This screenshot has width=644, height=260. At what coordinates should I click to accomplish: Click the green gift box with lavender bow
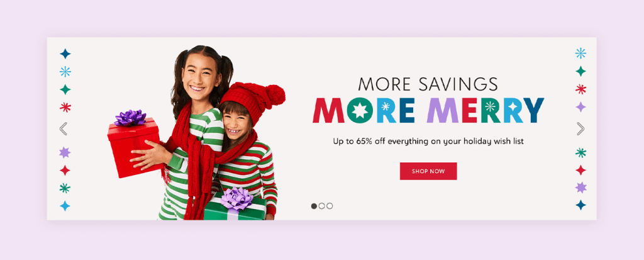pyautogui.click(x=235, y=204)
